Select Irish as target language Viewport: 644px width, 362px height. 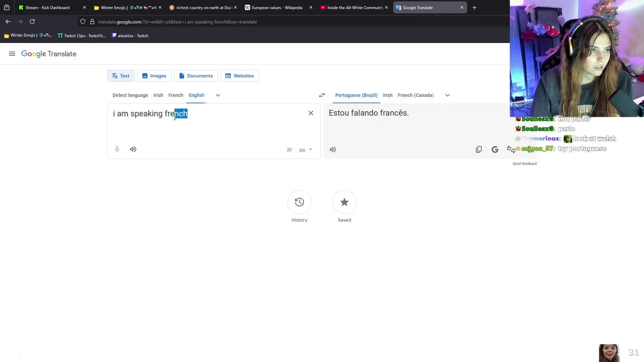pyautogui.click(x=387, y=95)
